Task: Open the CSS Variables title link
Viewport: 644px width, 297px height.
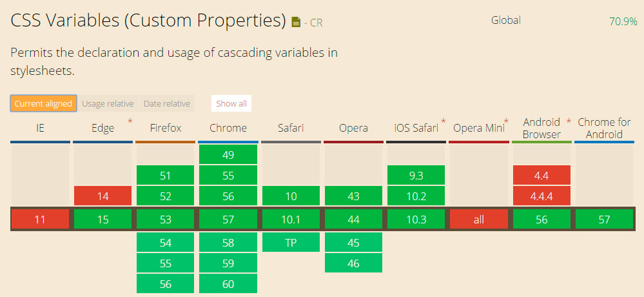Action: tap(148, 21)
